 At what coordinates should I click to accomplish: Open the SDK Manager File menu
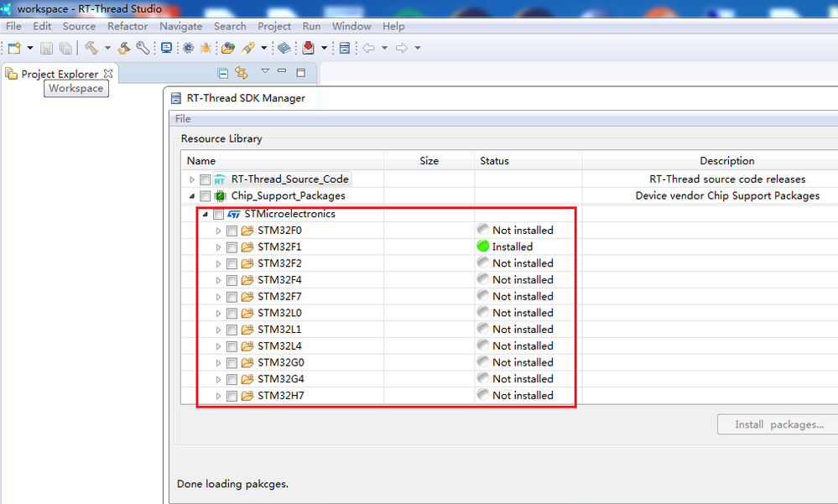coord(183,118)
